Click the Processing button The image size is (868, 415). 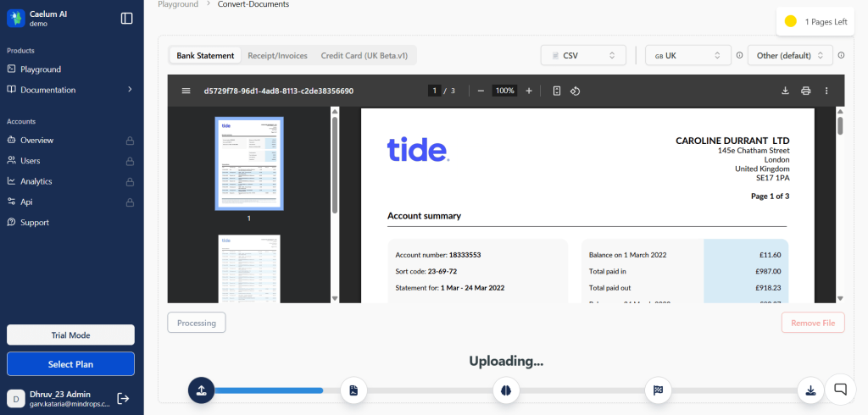(x=197, y=323)
